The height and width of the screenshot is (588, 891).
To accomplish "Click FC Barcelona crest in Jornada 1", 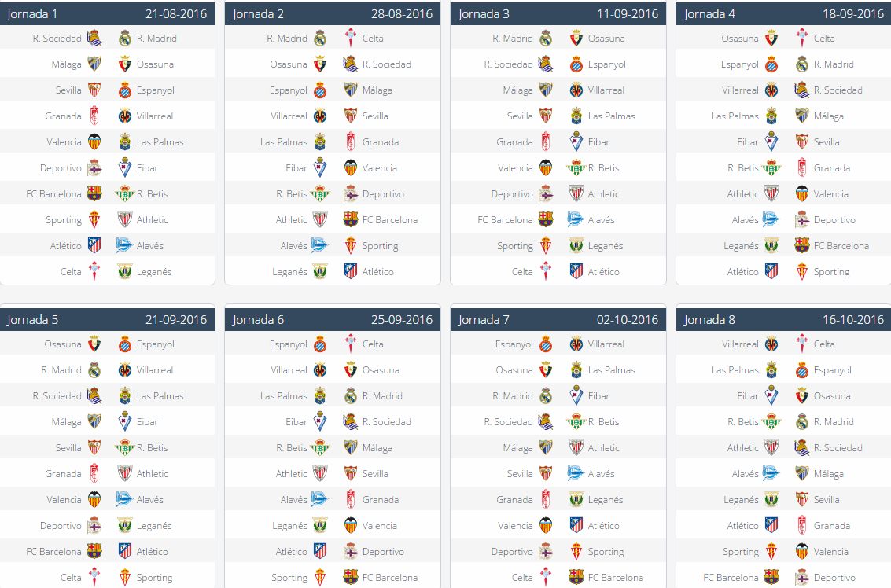I will [94, 193].
